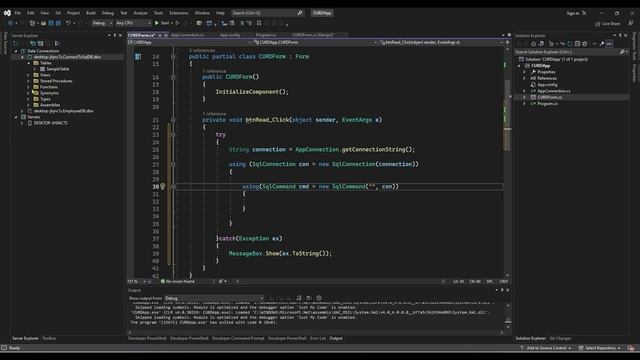Open the Any CPU platform dropdown
The height and width of the screenshot is (360, 640).
133,23
